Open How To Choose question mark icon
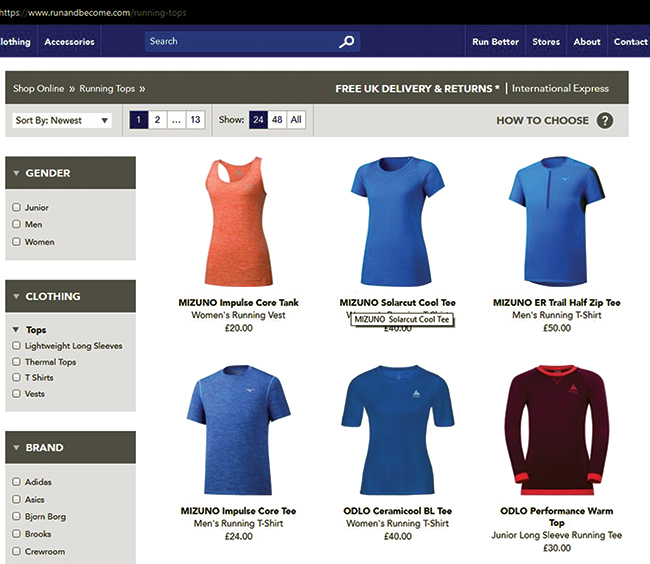 tap(605, 121)
